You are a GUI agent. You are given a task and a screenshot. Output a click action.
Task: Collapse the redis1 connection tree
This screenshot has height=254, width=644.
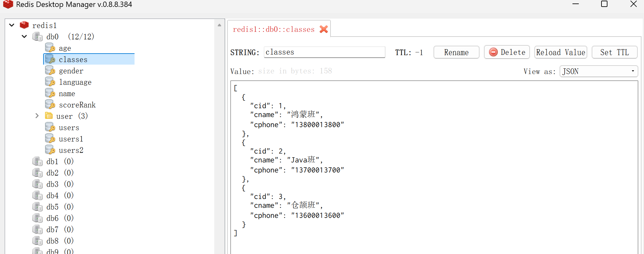click(12, 25)
